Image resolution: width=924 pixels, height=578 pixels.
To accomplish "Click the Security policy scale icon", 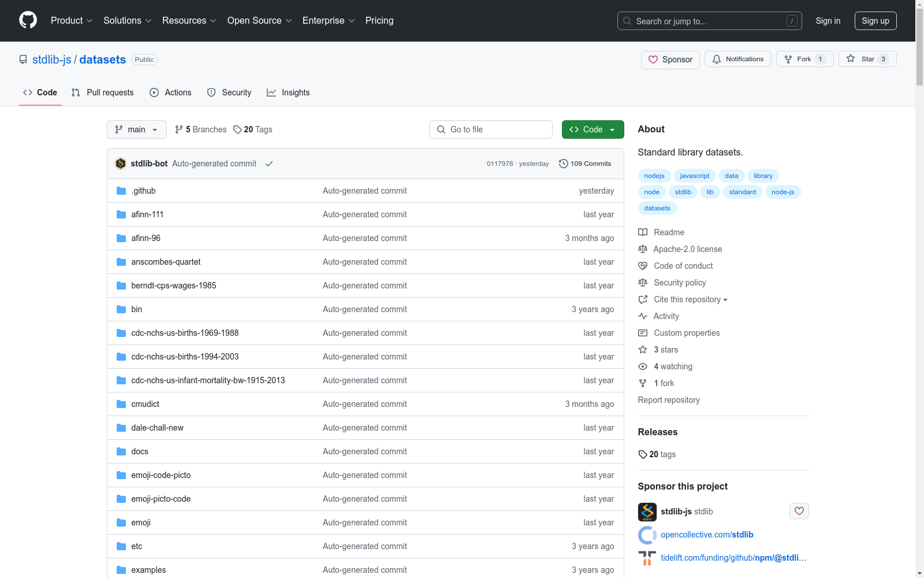I will pyautogui.click(x=643, y=283).
